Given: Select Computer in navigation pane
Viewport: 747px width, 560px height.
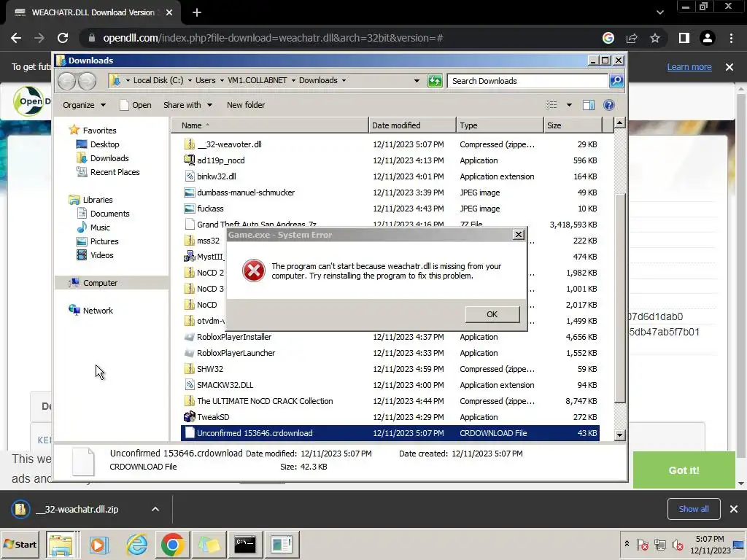Looking at the screenshot, I should (93, 283).
